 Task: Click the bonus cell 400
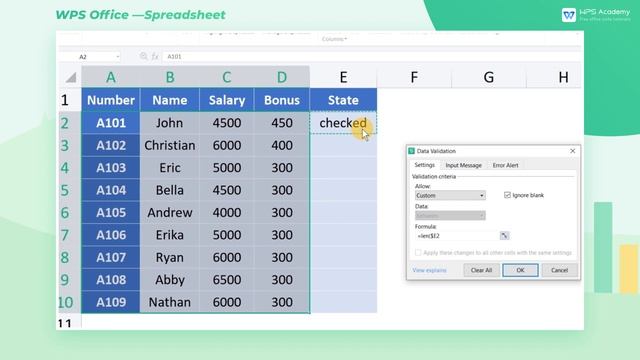point(282,145)
